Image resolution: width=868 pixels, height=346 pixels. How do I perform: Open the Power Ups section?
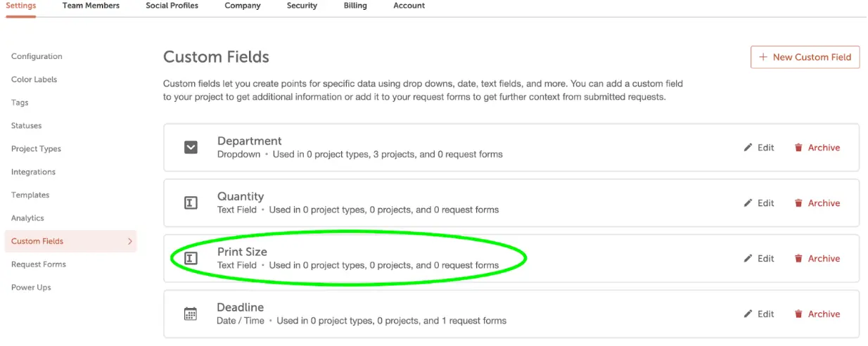31,288
